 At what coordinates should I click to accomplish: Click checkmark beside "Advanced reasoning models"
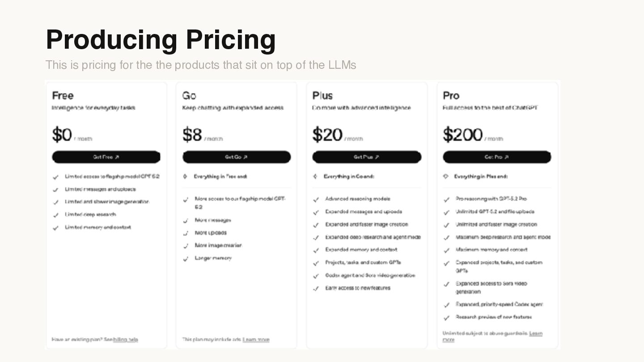tap(316, 199)
